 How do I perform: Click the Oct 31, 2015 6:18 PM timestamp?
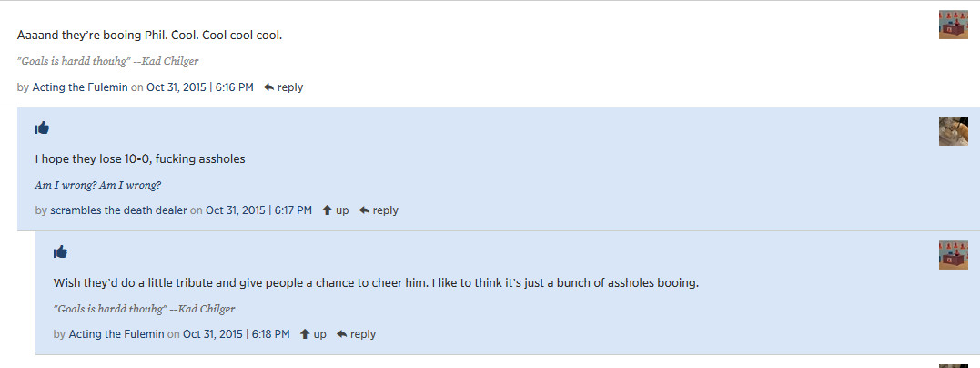click(236, 334)
